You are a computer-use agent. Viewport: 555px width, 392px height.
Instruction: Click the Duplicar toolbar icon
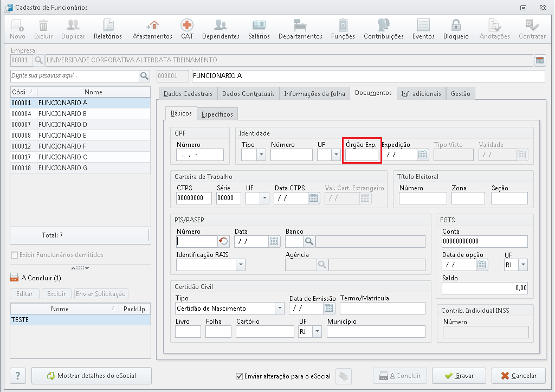(73, 29)
